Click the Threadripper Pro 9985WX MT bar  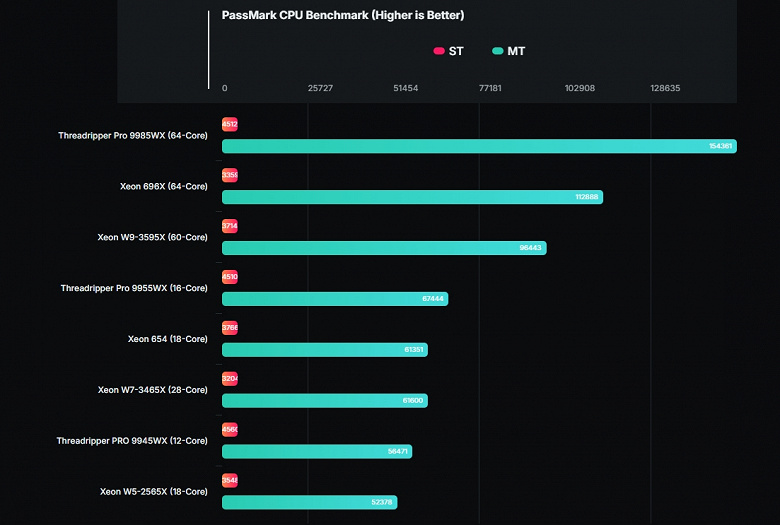click(x=478, y=146)
